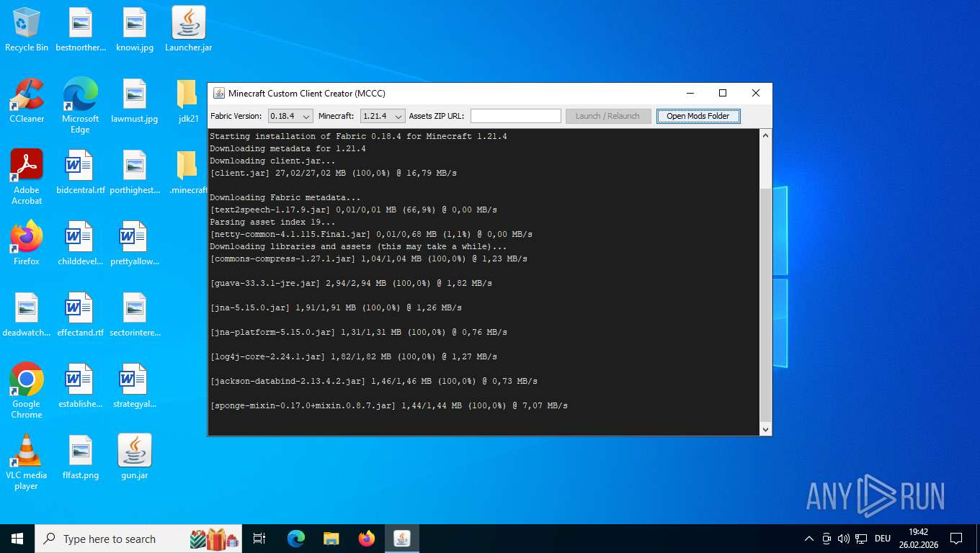The width and height of the screenshot is (980, 553).
Task: Open porthighest image file icon
Action: 135,171
